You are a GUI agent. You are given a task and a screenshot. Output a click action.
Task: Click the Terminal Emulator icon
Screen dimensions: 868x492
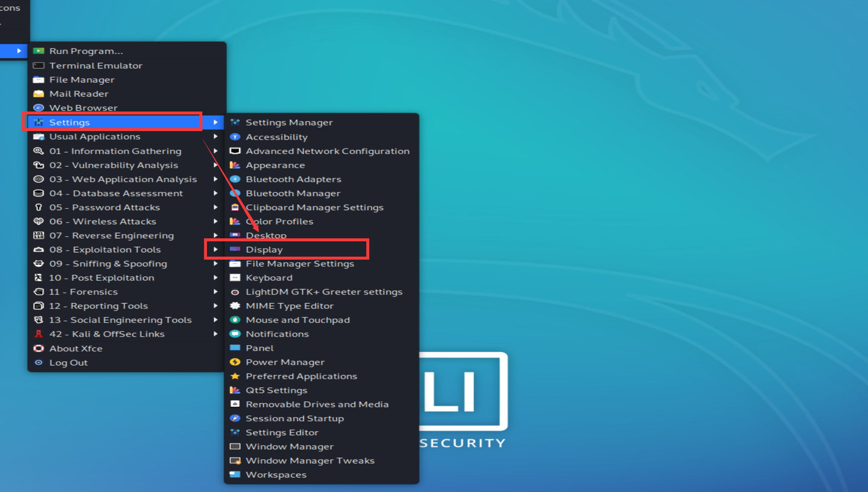pyautogui.click(x=38, y=66)
